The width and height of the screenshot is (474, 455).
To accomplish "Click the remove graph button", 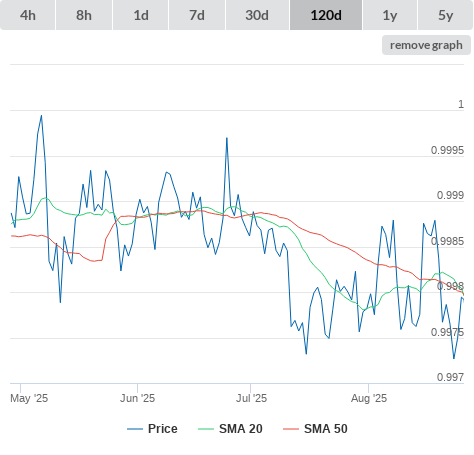I will pos(426,45).
